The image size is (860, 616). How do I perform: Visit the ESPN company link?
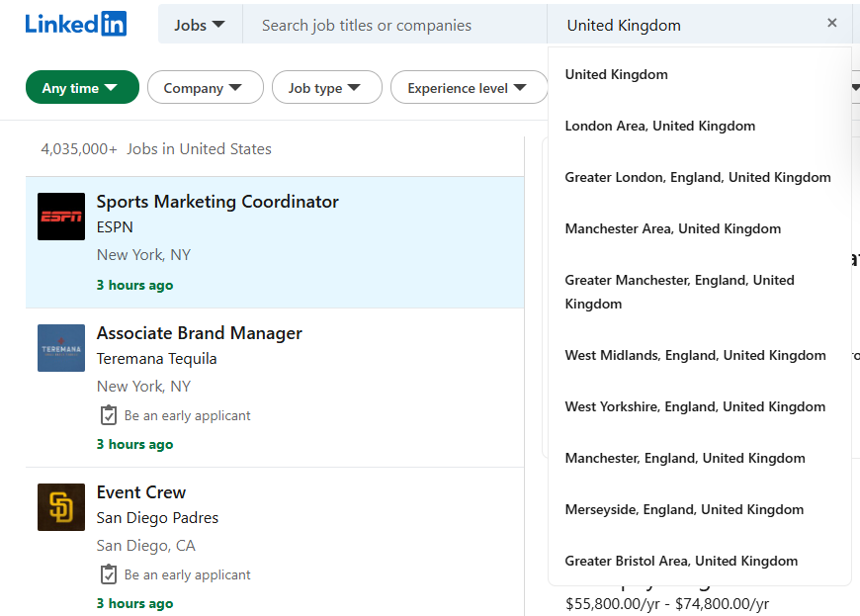pyautogui.click(x=115, y=227)
